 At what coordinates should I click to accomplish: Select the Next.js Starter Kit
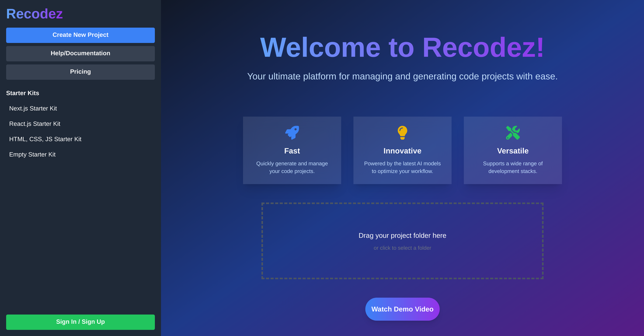pyautogui.click(x=33, y=108)
